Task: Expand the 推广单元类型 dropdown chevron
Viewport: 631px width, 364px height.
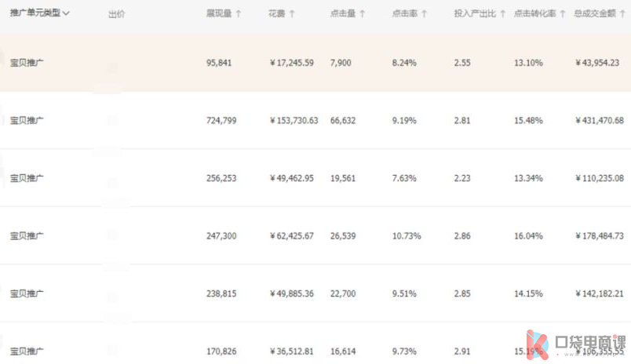Action: (66, 13)
